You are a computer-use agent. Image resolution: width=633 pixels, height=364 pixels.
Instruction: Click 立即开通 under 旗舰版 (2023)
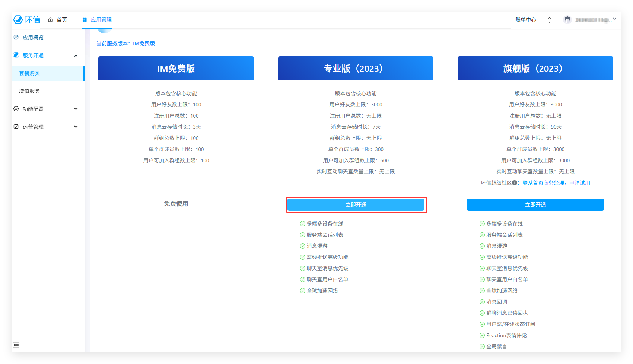tap(535, 205)
